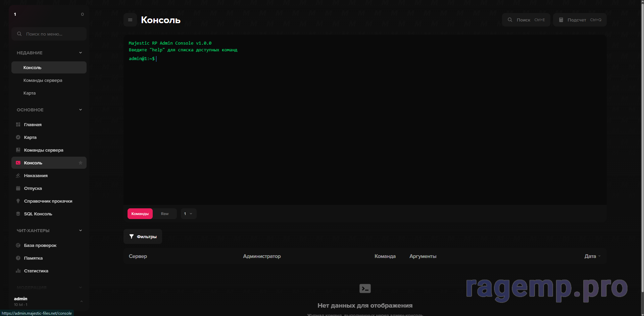Click the icon beside База проверок
644x316 pixels.
(x=18, y=245)
